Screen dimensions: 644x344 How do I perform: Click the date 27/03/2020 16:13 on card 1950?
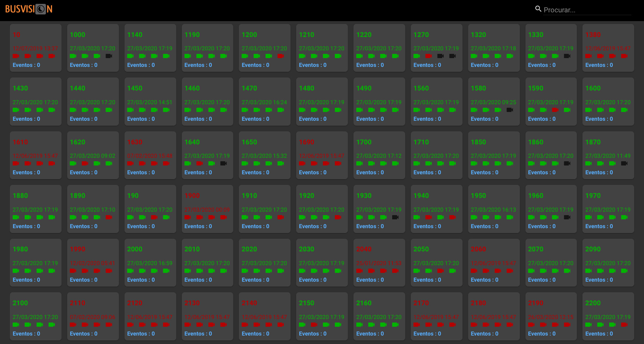tap(493, 209)
